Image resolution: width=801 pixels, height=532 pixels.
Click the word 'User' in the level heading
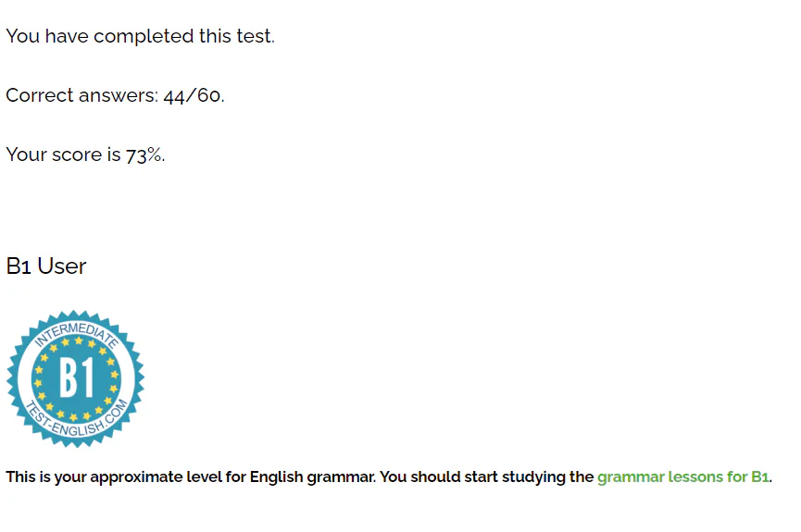pos(62,266)
